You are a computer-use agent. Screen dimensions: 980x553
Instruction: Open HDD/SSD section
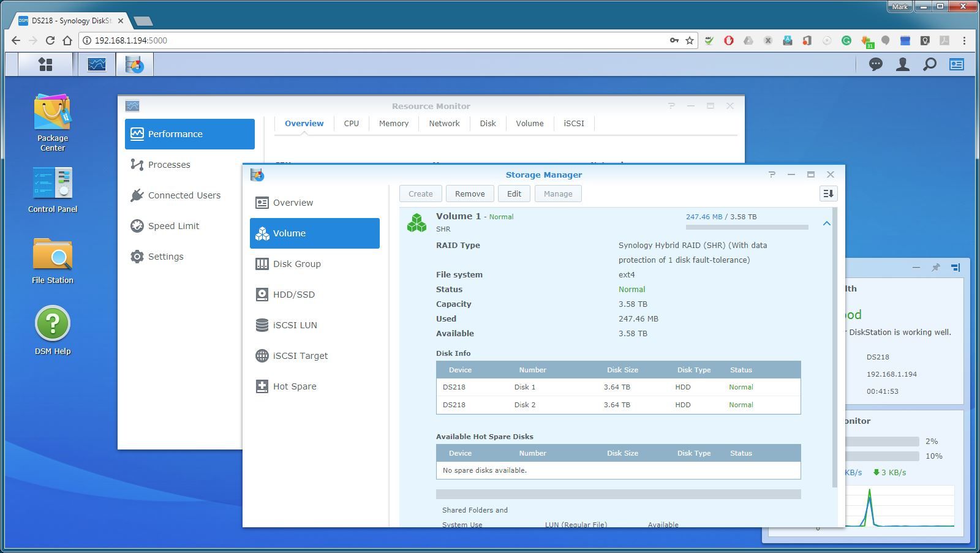tap(315, 295)
